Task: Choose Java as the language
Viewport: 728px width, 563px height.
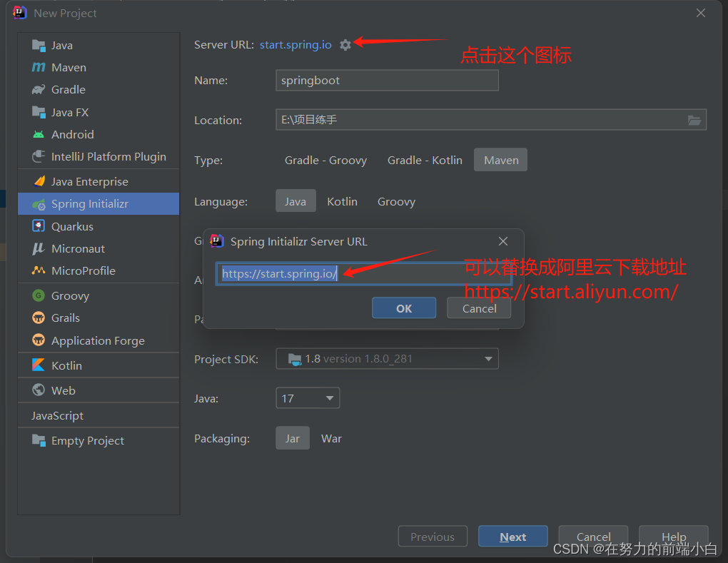Action: pyautogui.click(x=295, y=201)
